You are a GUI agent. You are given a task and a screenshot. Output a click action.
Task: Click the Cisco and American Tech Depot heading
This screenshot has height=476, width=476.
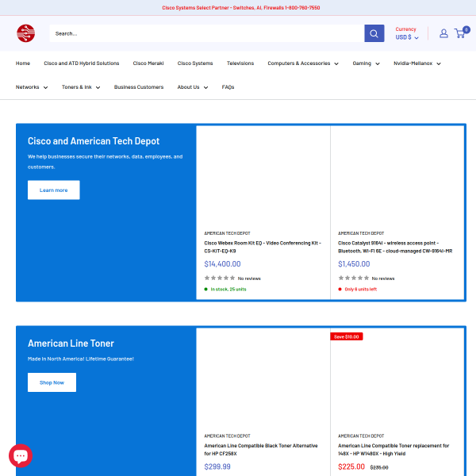[94, 141]
